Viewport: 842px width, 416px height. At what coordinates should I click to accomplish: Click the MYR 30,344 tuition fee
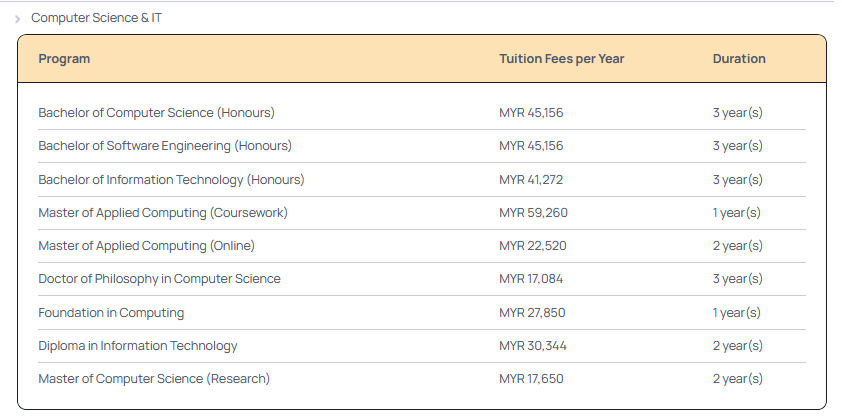point(532,346)
